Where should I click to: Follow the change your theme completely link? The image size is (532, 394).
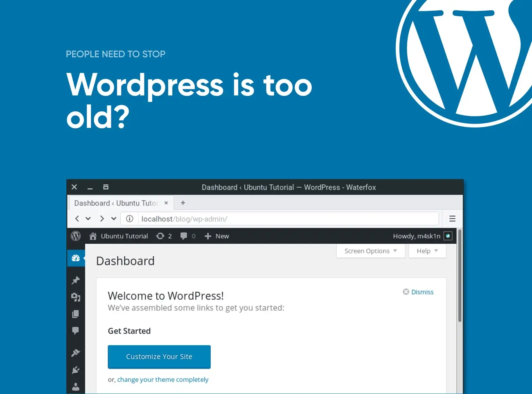point(162,380)
